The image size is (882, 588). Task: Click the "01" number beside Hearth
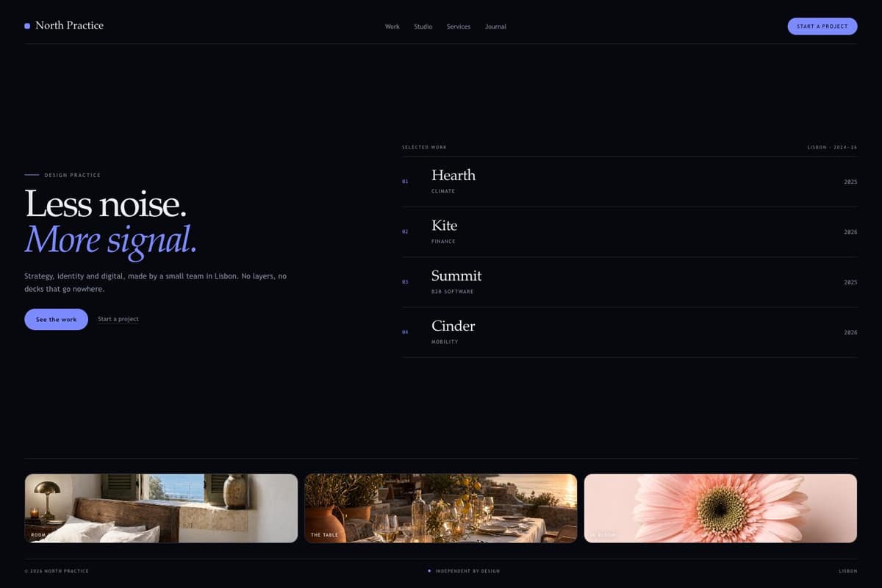405,182
